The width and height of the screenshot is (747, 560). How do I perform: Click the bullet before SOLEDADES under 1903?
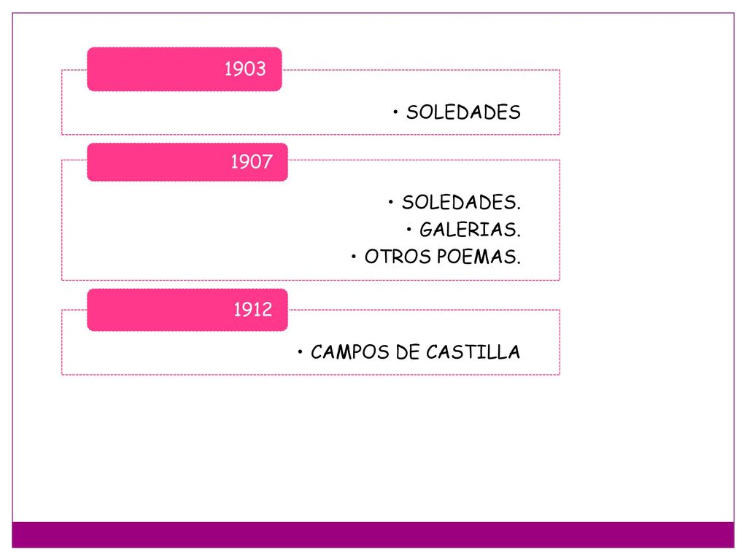(x=395, y=112)
